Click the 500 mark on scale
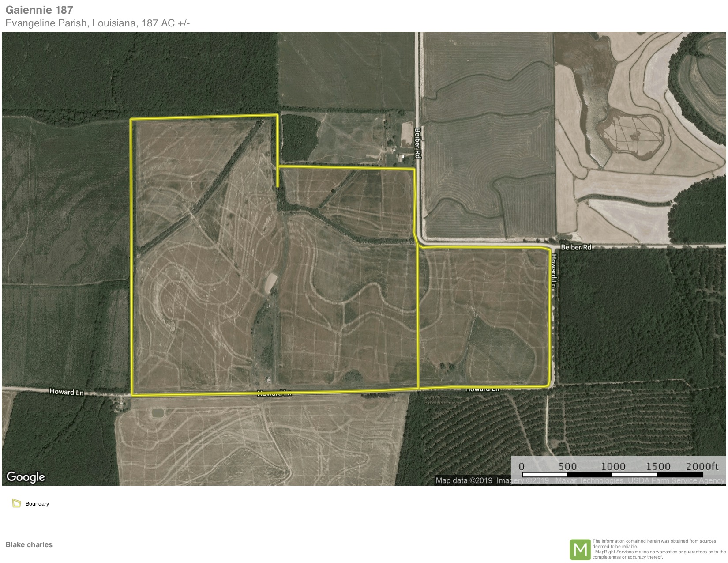This screenshot has width=728, height=563. (567, 466)
